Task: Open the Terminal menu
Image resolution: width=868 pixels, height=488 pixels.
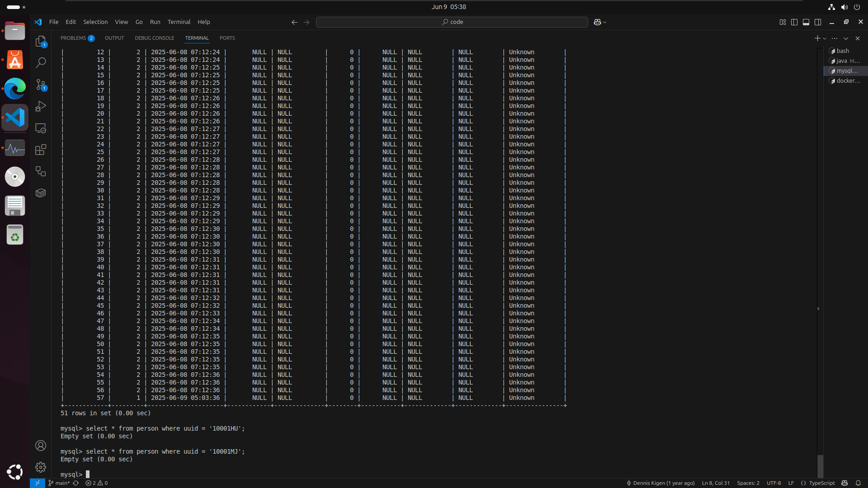Action: [179, 22]
